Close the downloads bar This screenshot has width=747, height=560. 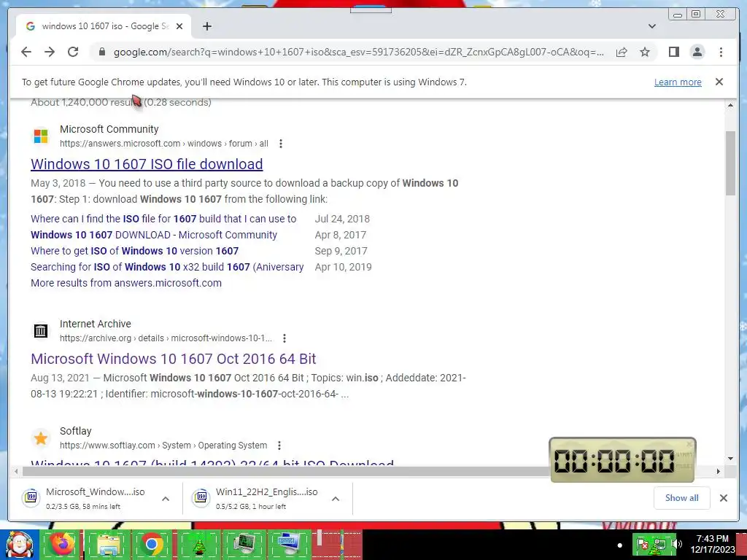pos(723,498)
